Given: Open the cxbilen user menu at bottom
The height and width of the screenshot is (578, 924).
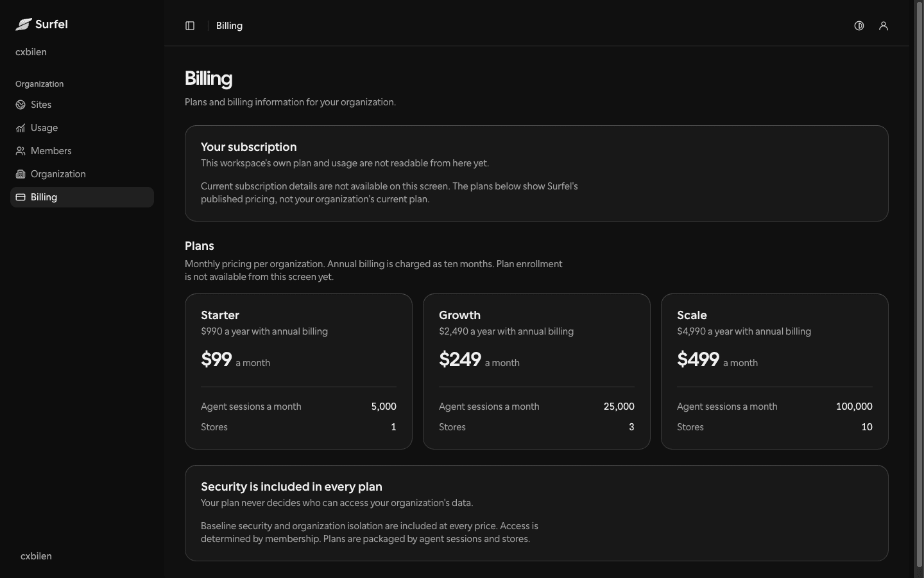Looking at the screenshot, I should point(36,556).
